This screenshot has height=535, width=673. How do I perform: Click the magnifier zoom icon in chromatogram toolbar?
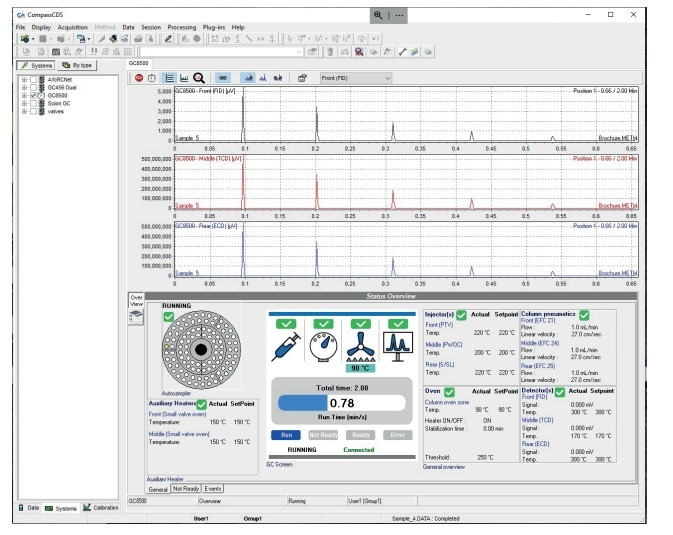[x=199, y=78]
